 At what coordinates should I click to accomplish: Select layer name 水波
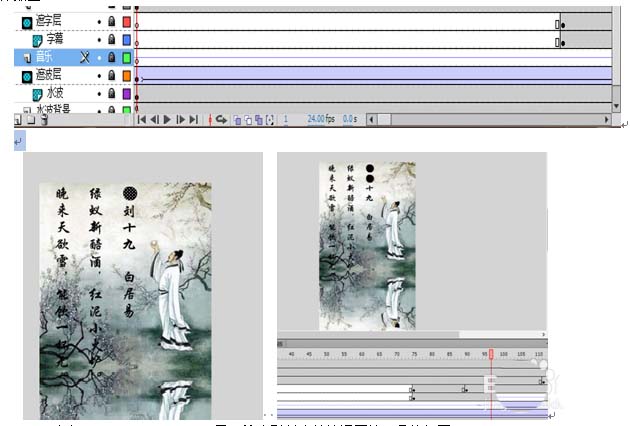(55, 93)
